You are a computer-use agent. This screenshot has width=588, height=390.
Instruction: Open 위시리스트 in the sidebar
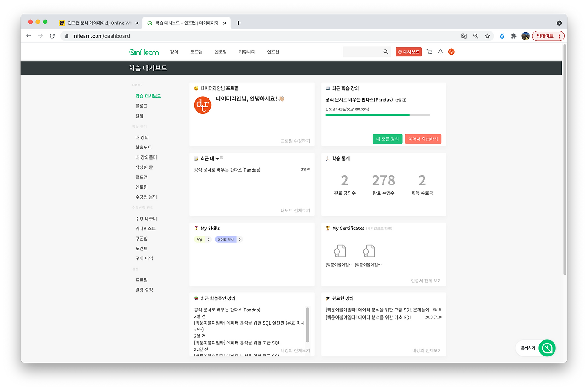pyautogui.click(x=145, y=229)
